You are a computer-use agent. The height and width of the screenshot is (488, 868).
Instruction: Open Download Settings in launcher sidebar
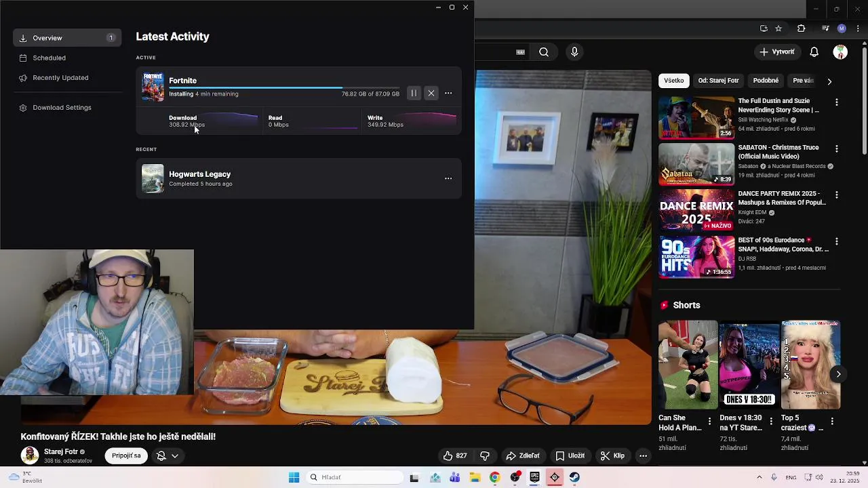pos(62,108)
